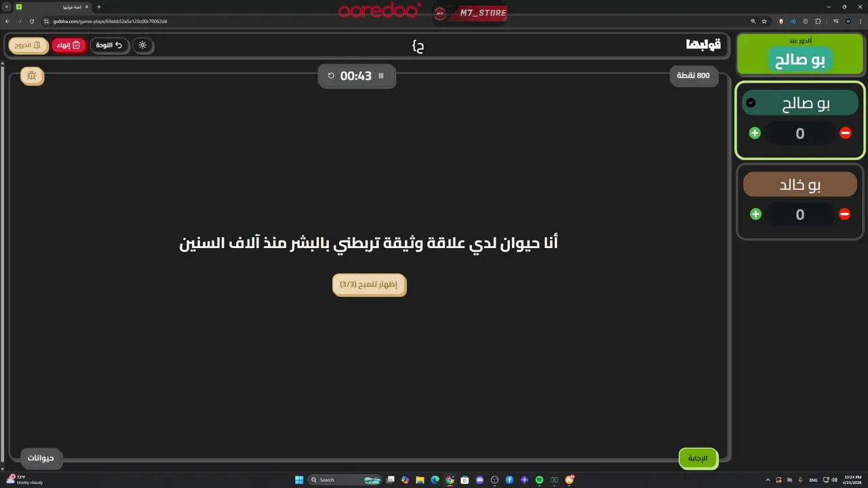Reset the timer with circular arrow
The width and height of the screenshot is (868, 488).
331,76
